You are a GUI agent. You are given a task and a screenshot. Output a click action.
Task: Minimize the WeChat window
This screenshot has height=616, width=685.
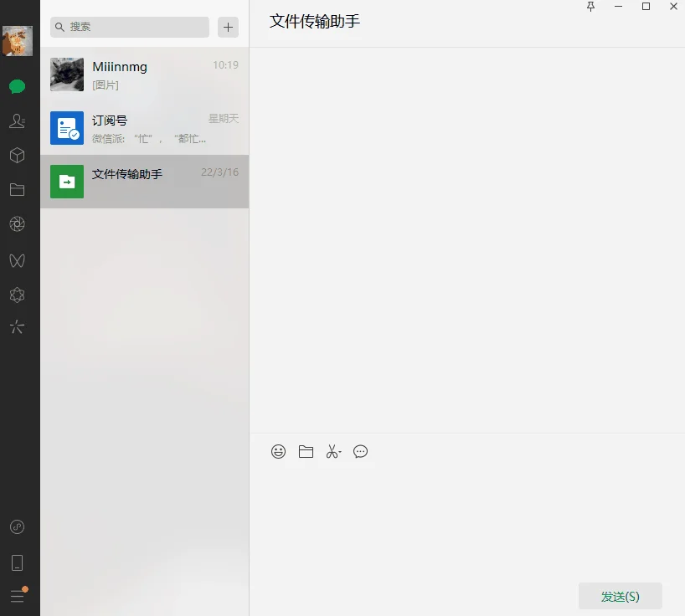pyautogui.click(x=618, y=7)
